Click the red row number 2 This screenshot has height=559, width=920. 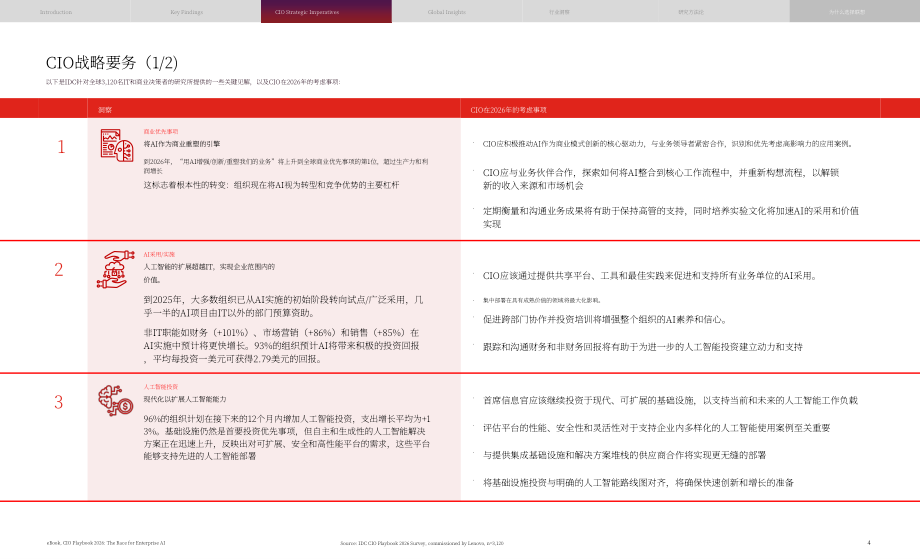point(59,269)
